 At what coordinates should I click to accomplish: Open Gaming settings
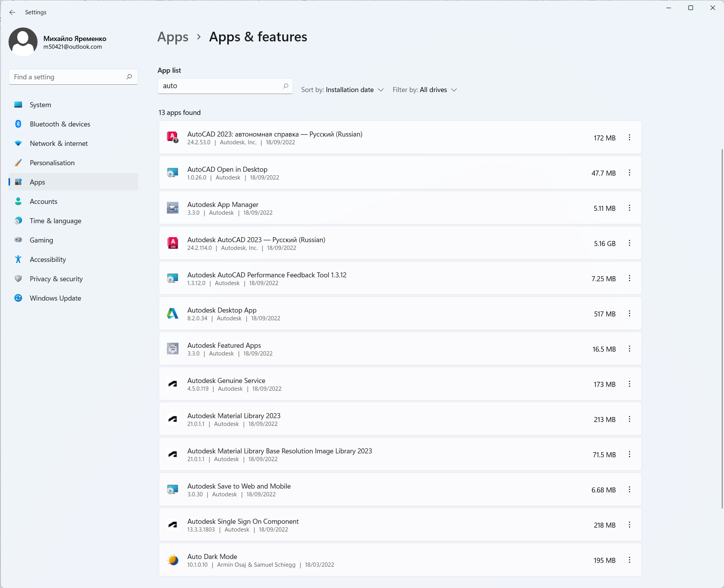pyautogui.click(x=73, y=240)
